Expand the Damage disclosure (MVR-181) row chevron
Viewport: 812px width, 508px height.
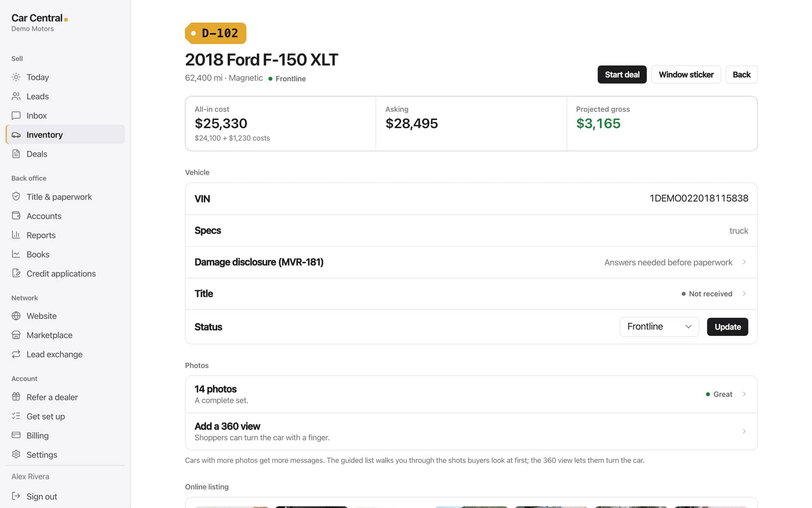[x=744, y=262]
